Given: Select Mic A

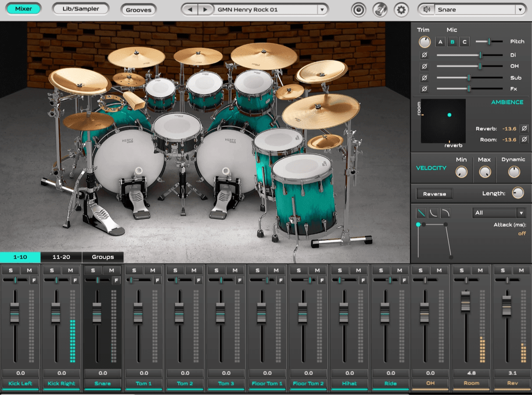Looking at the screenshot, I should [440, 42].
